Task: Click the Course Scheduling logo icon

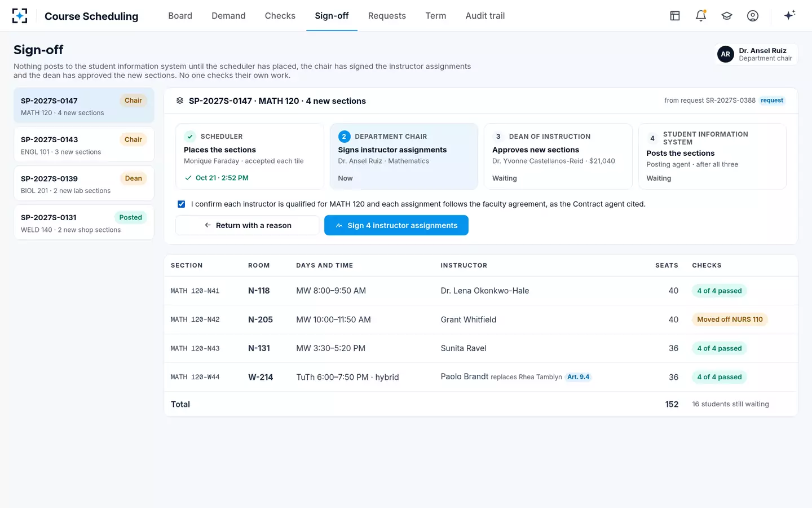Action: [20, 16]
